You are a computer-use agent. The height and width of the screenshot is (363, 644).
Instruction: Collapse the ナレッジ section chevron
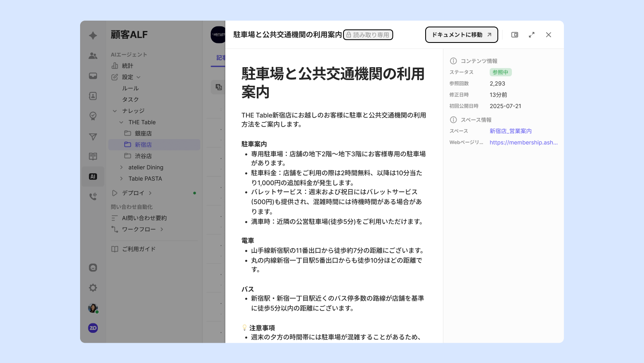(x=115, y=111)
